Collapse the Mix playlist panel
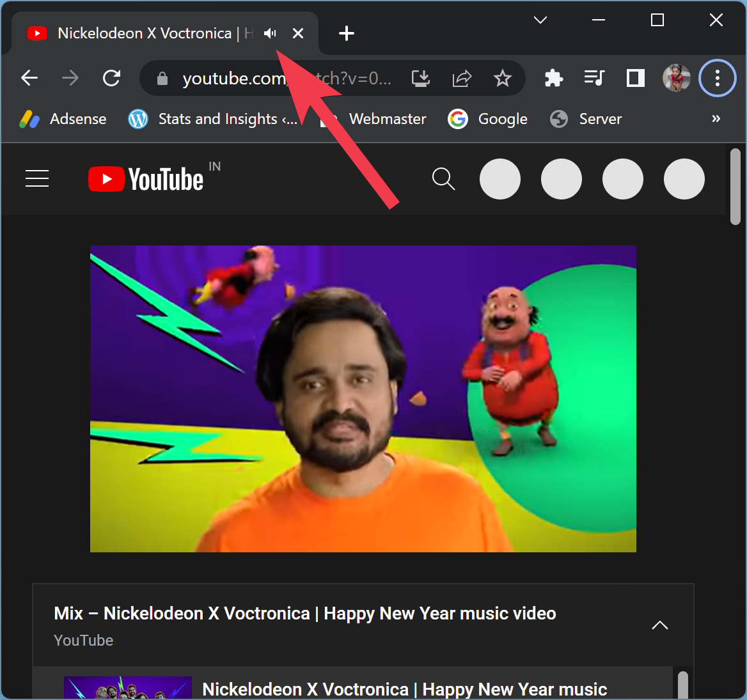The width and height of the screenshot is (747, 700). click(x=660, y=625)
